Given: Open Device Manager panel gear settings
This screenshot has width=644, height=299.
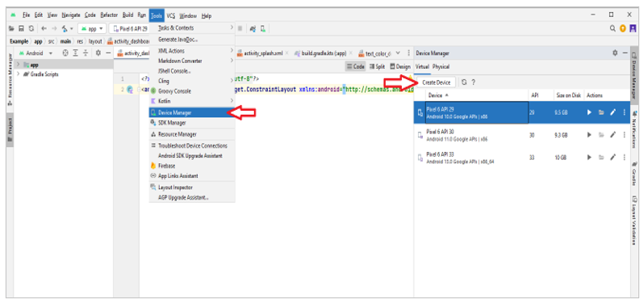Looking at the screenshot, I should [615, 53].
